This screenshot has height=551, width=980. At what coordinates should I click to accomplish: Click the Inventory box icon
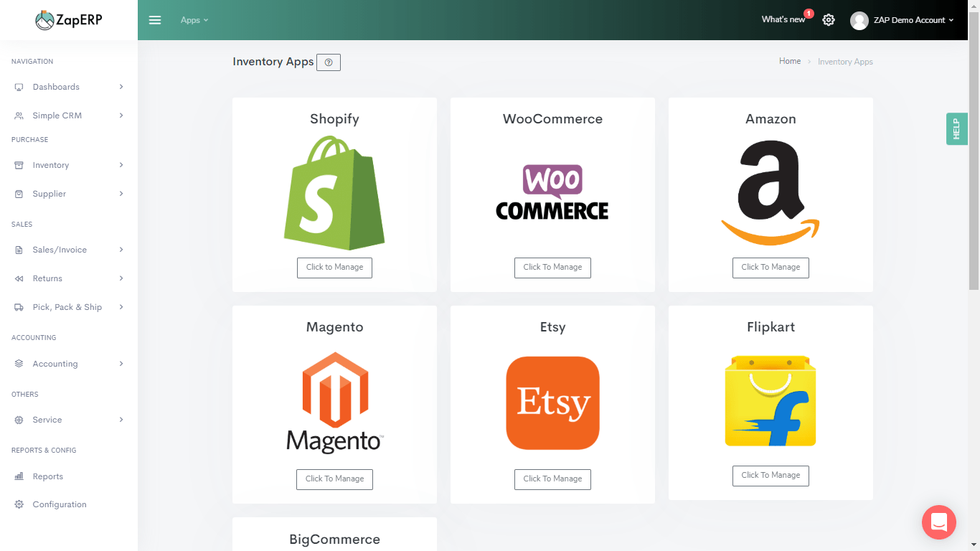coord(19,165)
